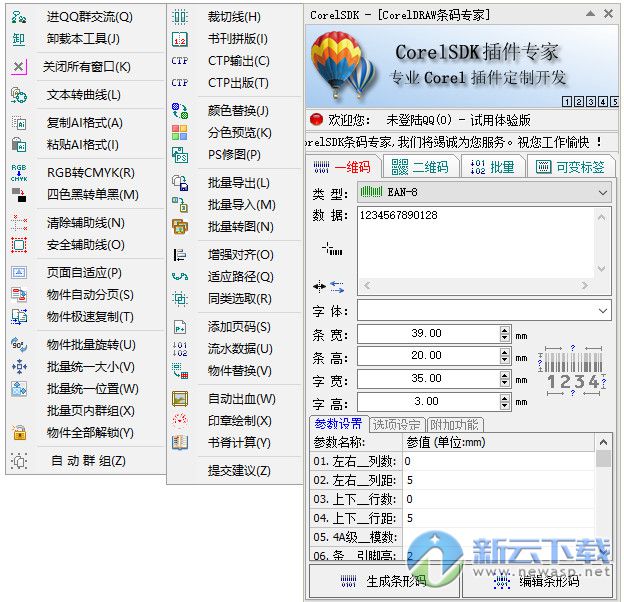
Task: Click the 01. 左右__列数 value cell
Action: [499, 462]
